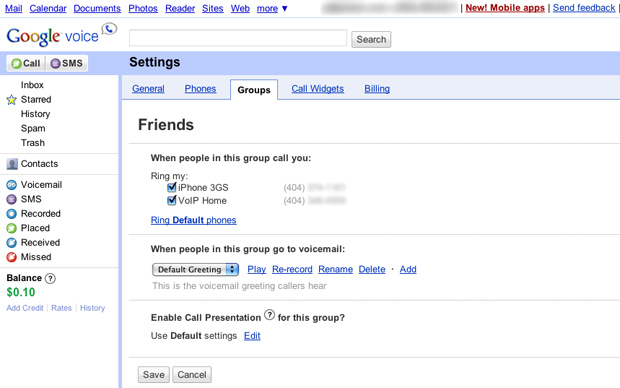Viewport: 620px width, 388px height.
Task: Click the purple SMS folder icon
Action: [x=11, y=199]
